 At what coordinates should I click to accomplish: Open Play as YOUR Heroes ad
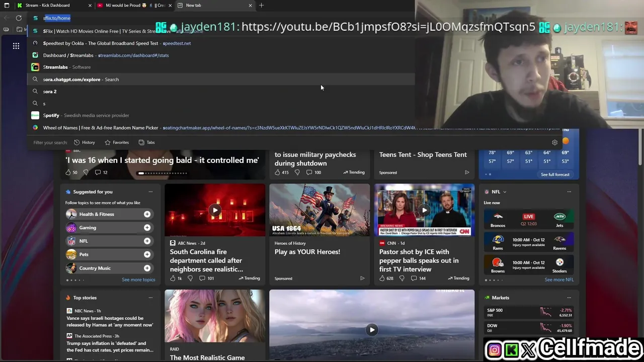click(307, 251)
